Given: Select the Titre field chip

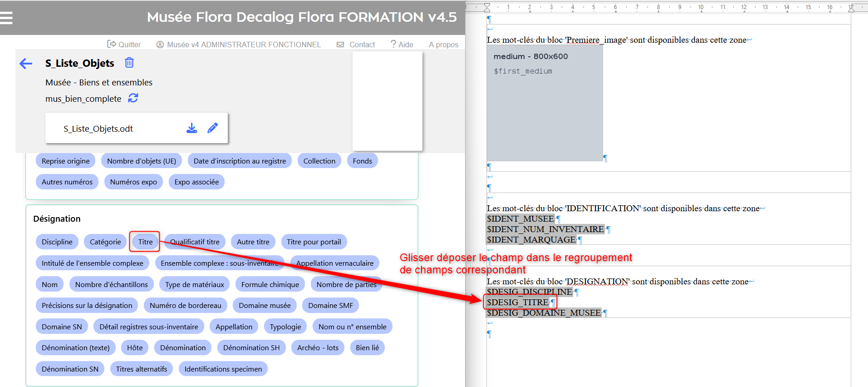Looking at the screenshot, I should 145,242.
